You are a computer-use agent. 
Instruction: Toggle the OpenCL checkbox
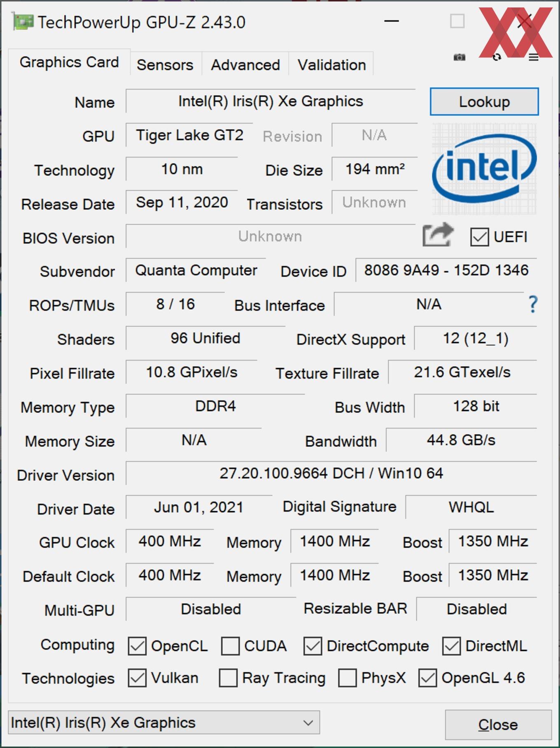tap(137, 646)
